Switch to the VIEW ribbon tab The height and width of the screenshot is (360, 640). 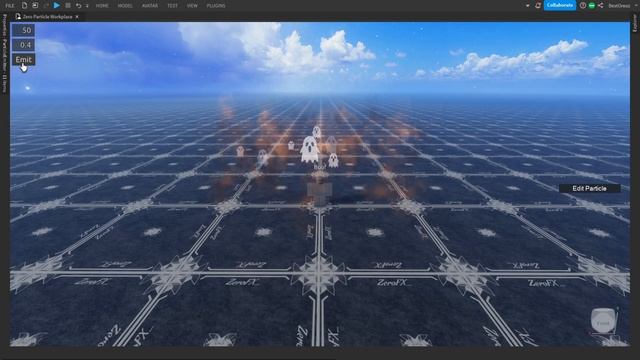pos(192,6)
